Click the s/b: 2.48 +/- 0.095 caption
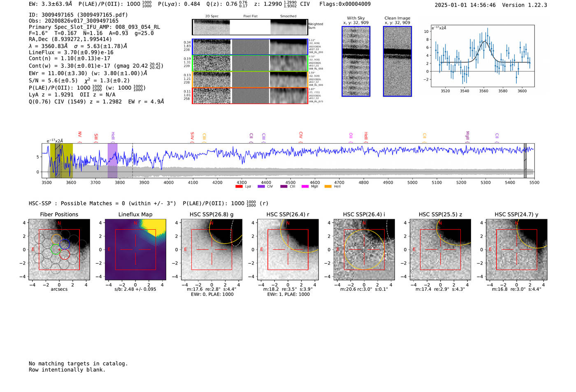The image size is (576, 392). tap(135, 289)
